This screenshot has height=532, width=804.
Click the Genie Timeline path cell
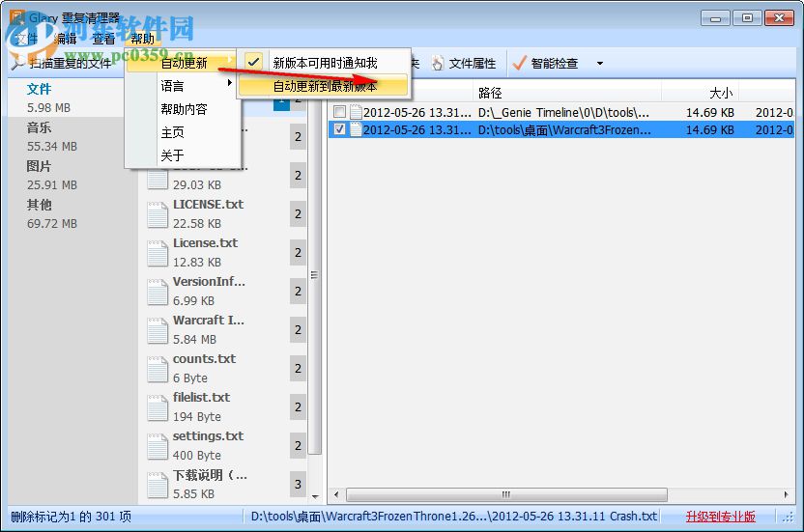click(x=563, y=112)
